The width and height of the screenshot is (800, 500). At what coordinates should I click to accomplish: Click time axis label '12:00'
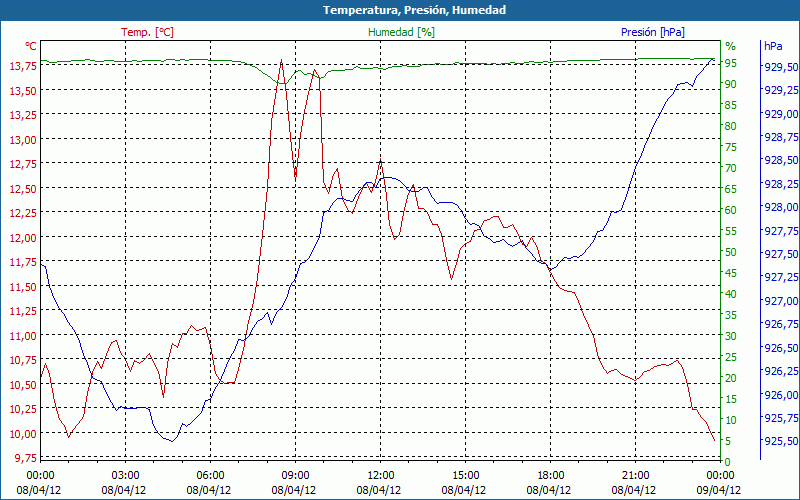click(381, 476)
